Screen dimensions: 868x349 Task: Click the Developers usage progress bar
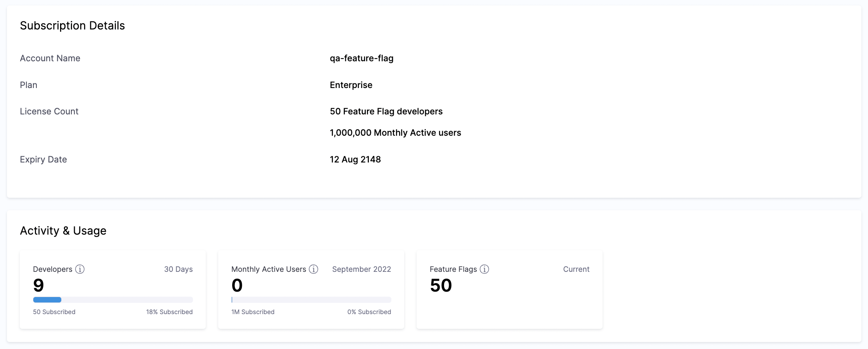[113, 300]
